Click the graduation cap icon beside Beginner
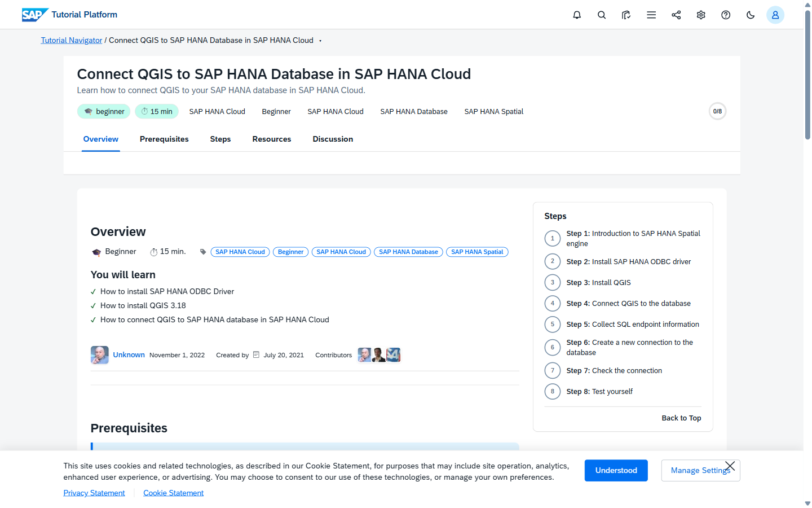Image resolution: width=812 pixels, height=508 pixels. pos(96,252)
